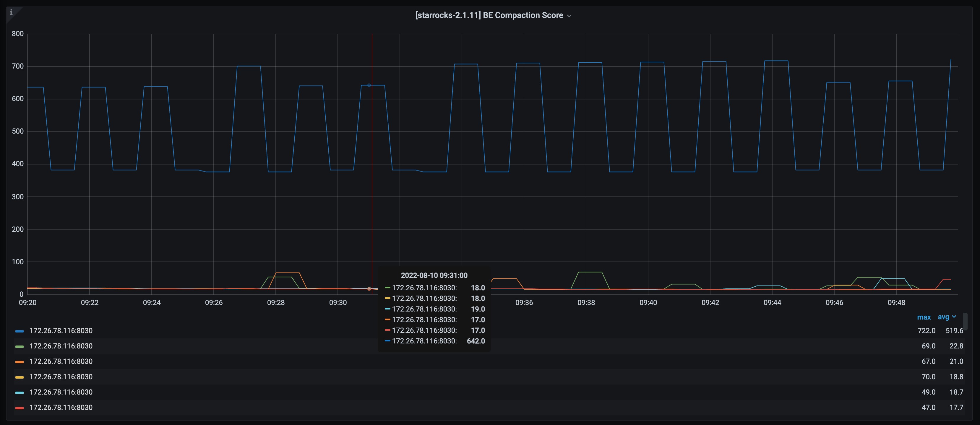Click the 09:48 x-axis label
Viewport: 980px width, 425px height.
tap(896, 302)
